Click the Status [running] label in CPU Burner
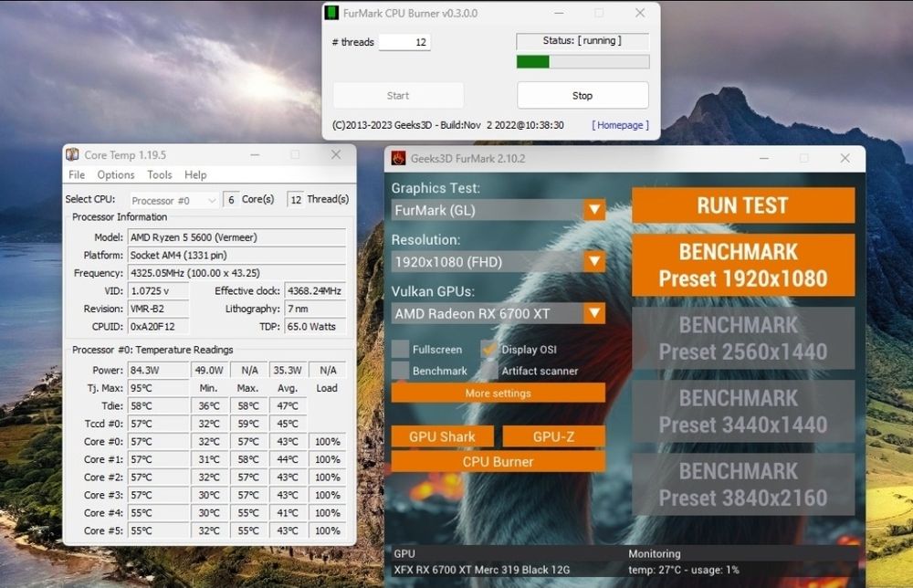This screenshot has height=588, width=913. pyautogui.click(x=582, y=41)
